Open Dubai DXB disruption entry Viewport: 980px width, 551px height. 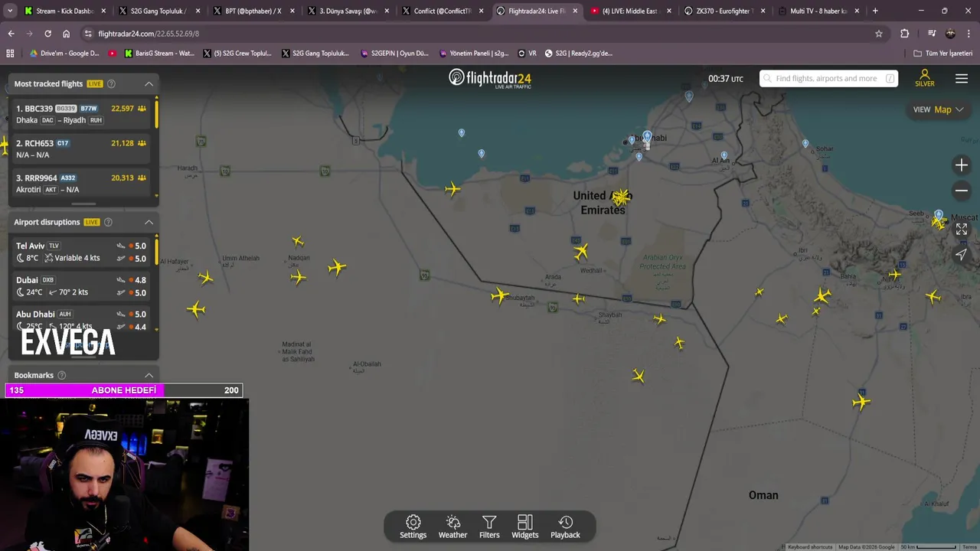click(81, 286)
